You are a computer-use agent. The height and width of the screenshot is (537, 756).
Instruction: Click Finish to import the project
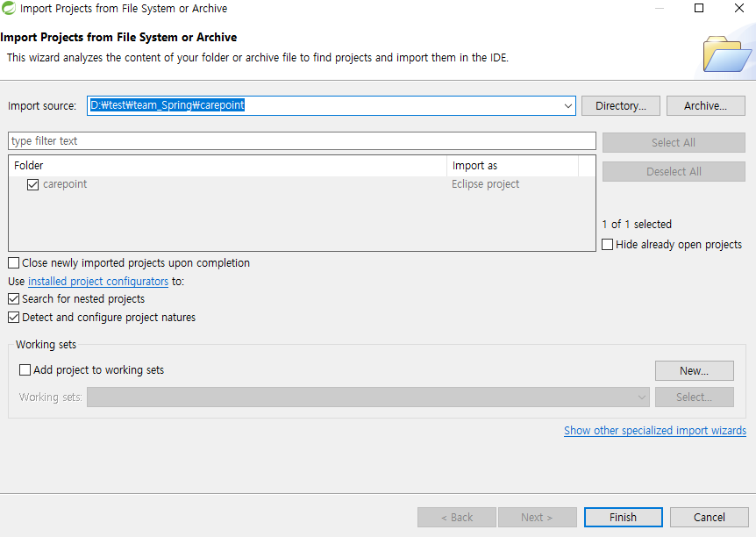click(x=623, y=517)
